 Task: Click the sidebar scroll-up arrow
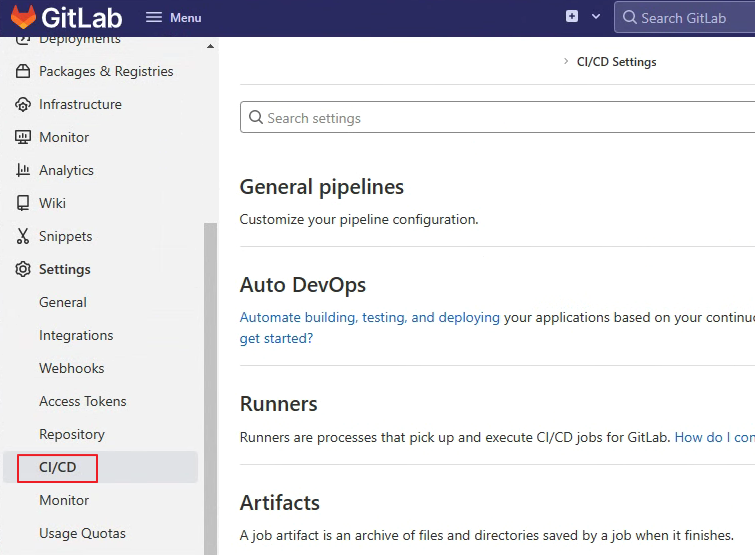(210, 46)
